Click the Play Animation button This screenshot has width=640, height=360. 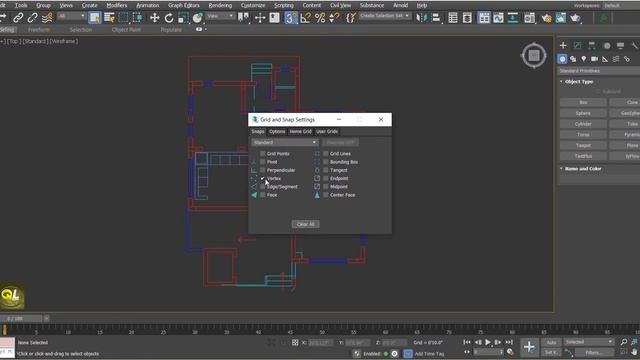pos(488,342)
